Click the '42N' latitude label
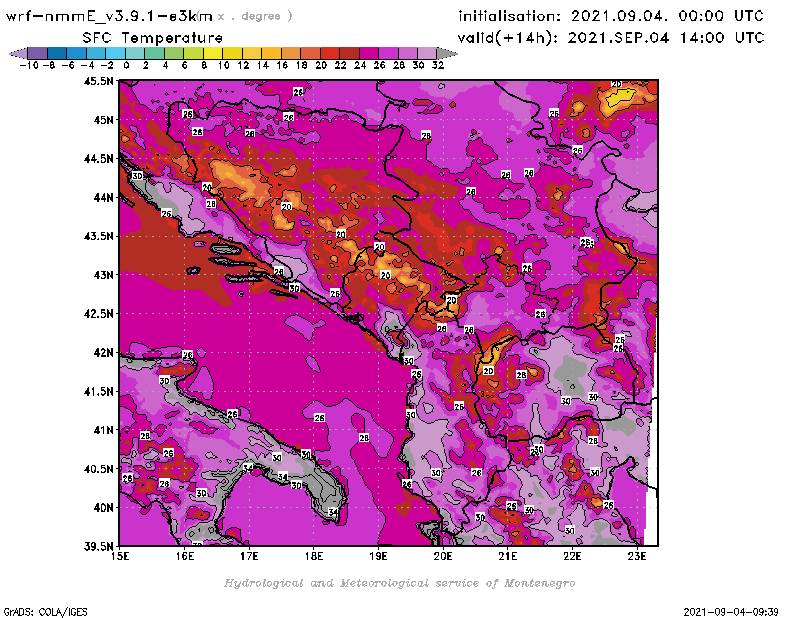Screen dimensions: 800x618 coord(104,353)
